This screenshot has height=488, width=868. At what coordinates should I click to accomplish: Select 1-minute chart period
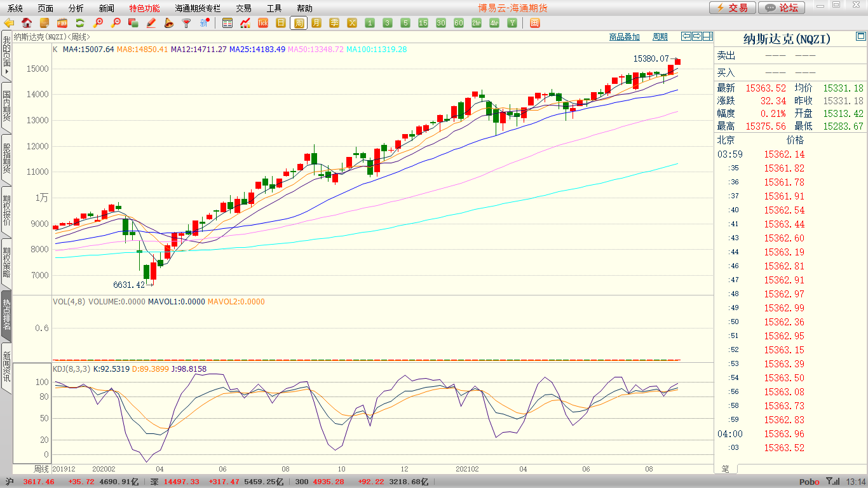pos(370,23)
